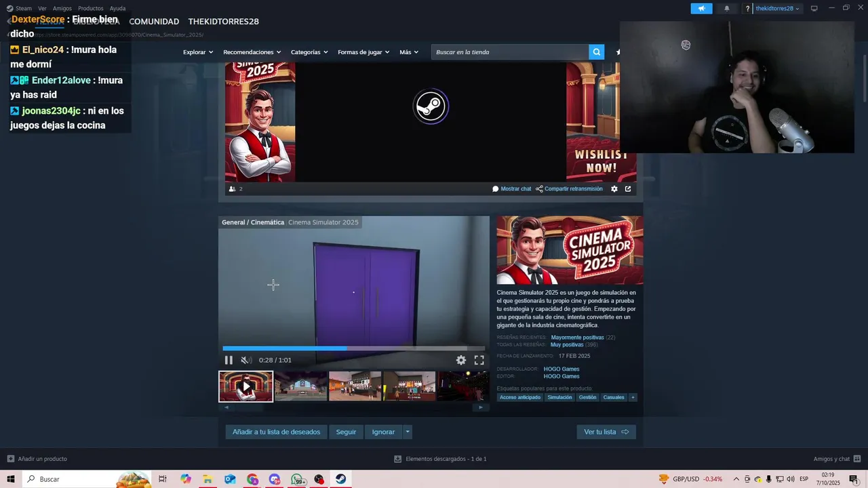Viewport: 868px width, 488px height.
Task: Open the Formas de jugar dropdown
Action: pyautogui.click(x=364, y=52)
